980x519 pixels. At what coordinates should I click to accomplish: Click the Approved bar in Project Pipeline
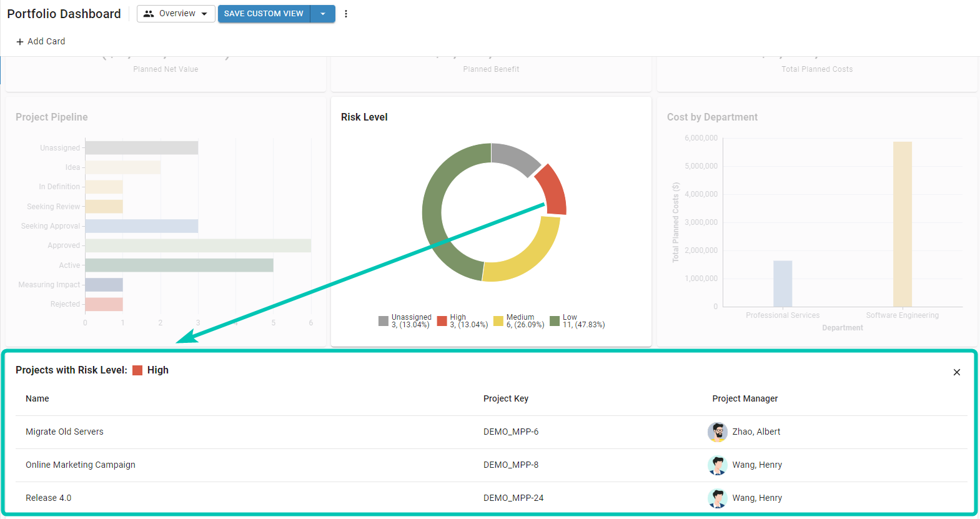point(198,245)
